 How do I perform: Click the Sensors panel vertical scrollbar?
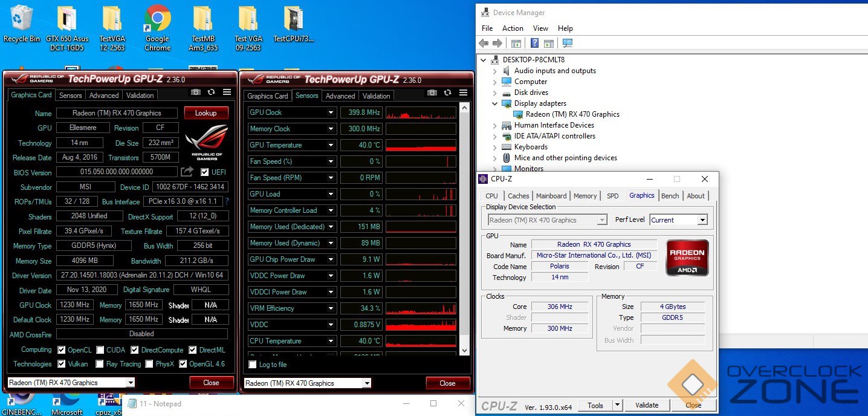[464, 230]
